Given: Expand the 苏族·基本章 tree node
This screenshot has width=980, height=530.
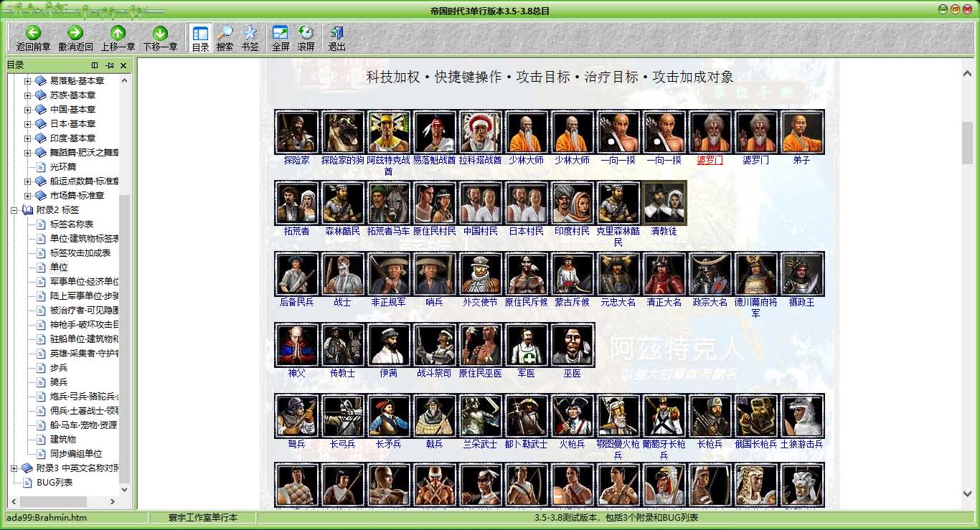Looking at the screenshot, I should click(x=27, y=95).
